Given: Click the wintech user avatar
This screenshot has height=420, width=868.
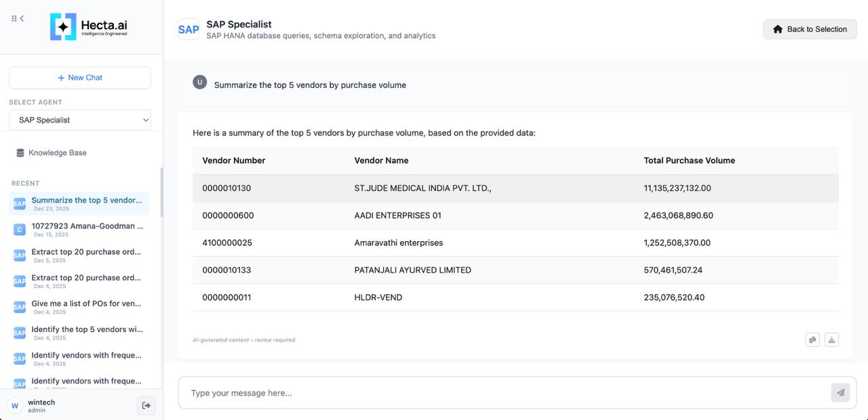Looking at the screenshot, I should click(15, 405).
